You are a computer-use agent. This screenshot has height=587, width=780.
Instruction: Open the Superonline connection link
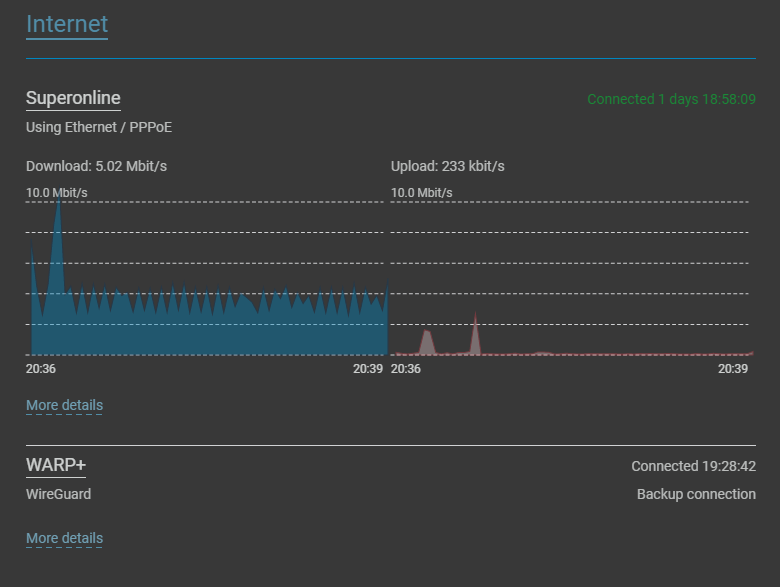(73, 98)
